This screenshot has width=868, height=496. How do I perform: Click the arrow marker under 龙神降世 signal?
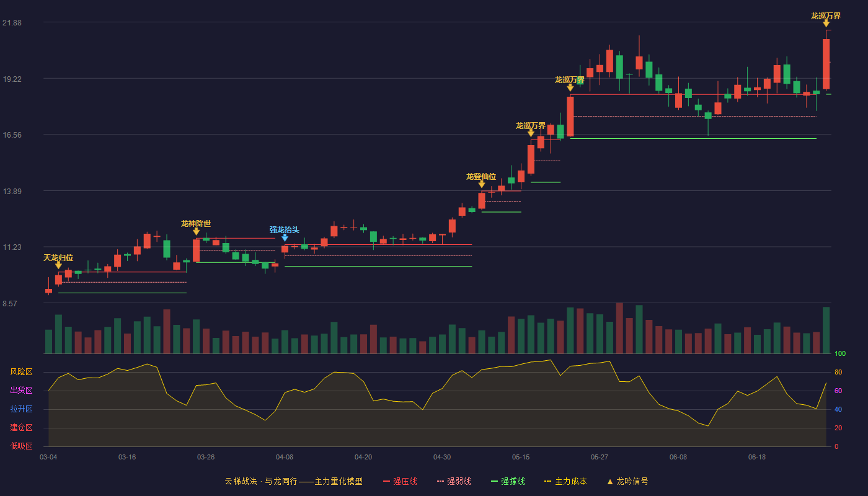[196, 231]
